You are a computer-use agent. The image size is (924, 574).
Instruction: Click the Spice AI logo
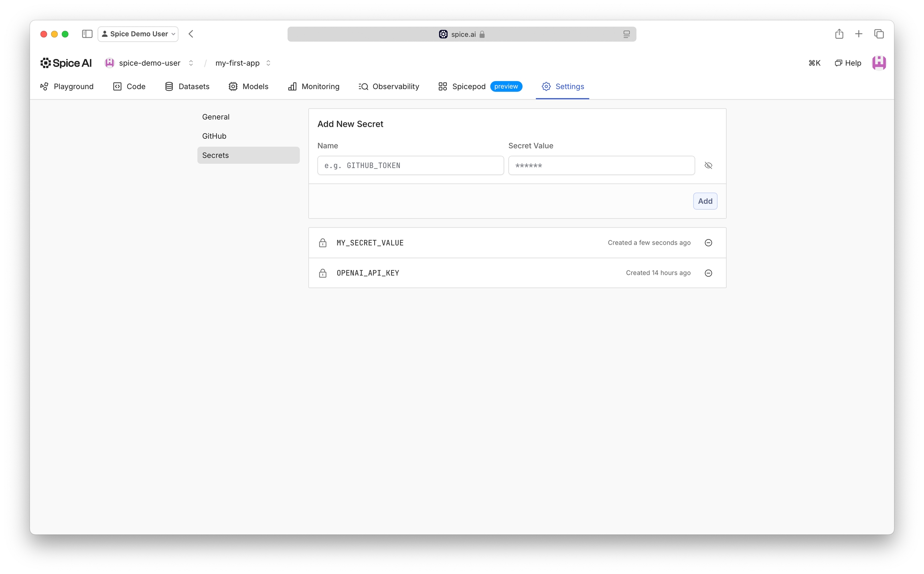(x=66, y=63)
